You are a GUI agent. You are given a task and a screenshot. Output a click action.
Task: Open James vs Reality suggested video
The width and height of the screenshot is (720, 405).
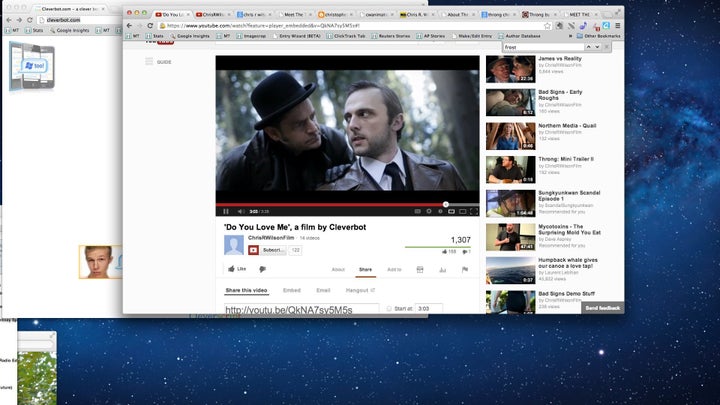559,59
